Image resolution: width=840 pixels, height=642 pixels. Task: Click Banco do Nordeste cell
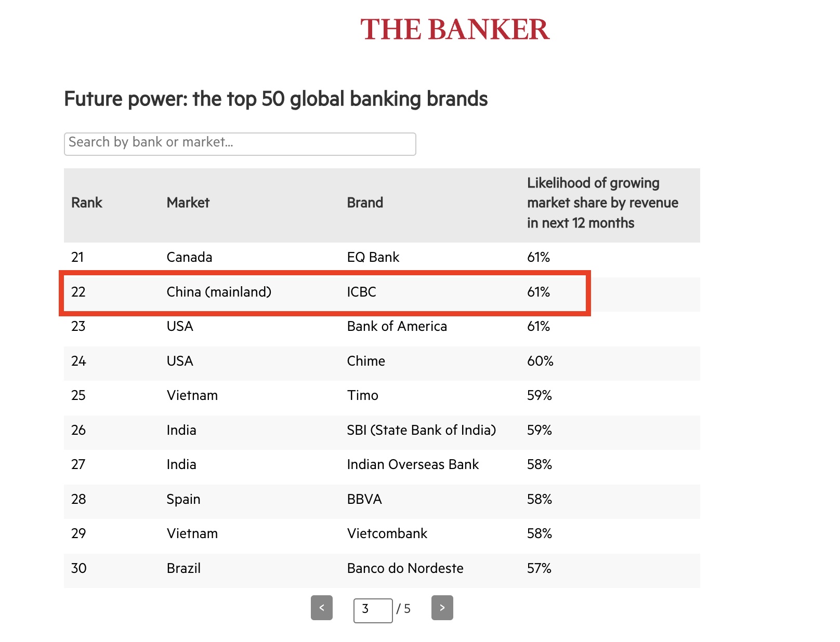point(405,568)
